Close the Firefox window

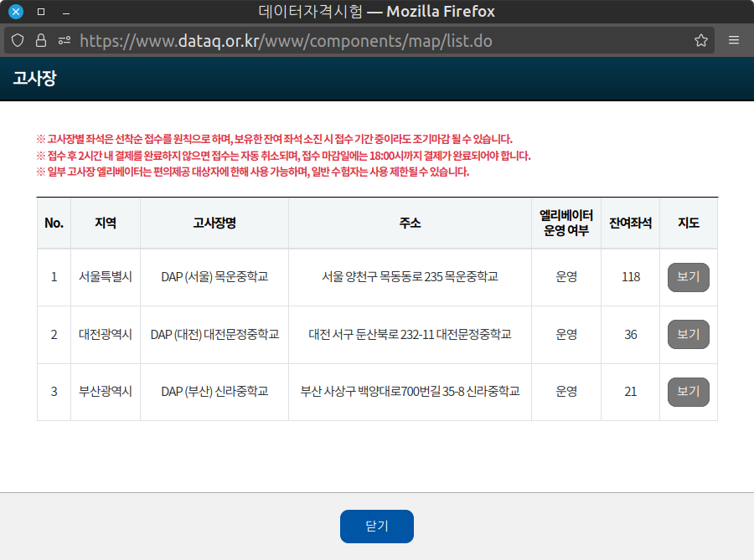point(16,12)
